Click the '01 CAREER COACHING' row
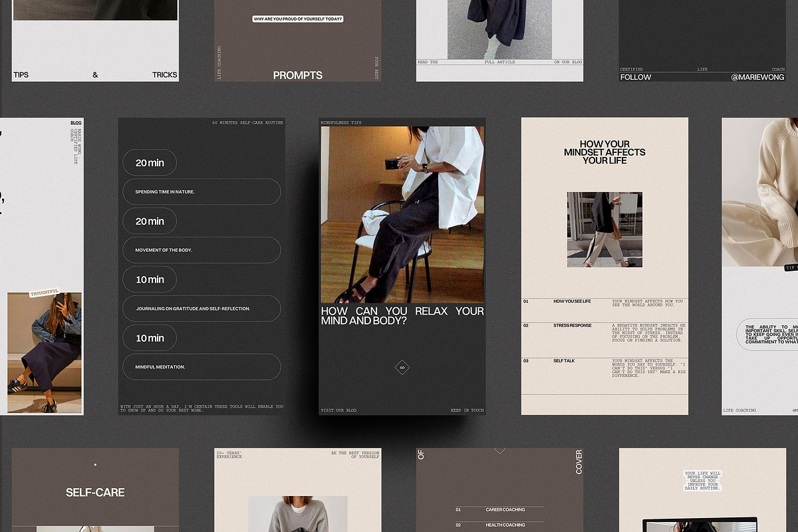Viewport: 798px width, 532px height. click(499, 510)
